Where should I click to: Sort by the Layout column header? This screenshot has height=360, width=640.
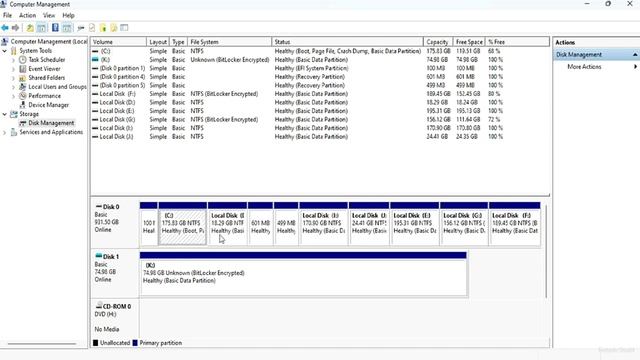[158, 42]
